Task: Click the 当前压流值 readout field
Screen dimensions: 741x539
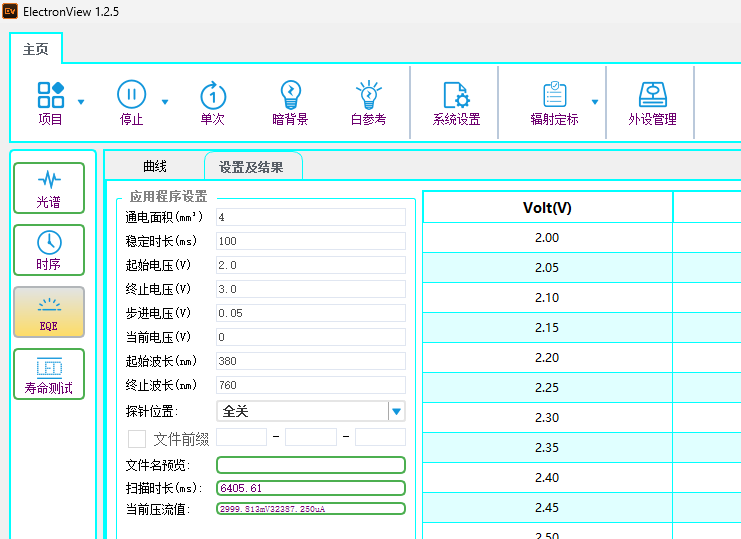Action: click(x=311, y=509)
